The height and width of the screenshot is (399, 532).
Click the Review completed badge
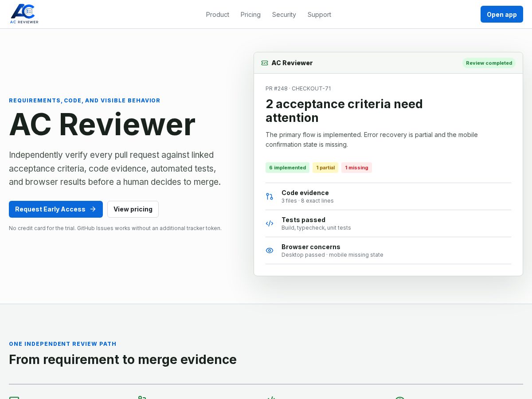tap(489, 63)
